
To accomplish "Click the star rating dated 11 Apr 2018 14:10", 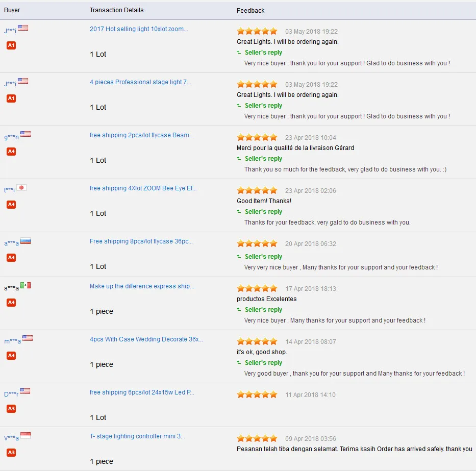I will pos(257,394).
